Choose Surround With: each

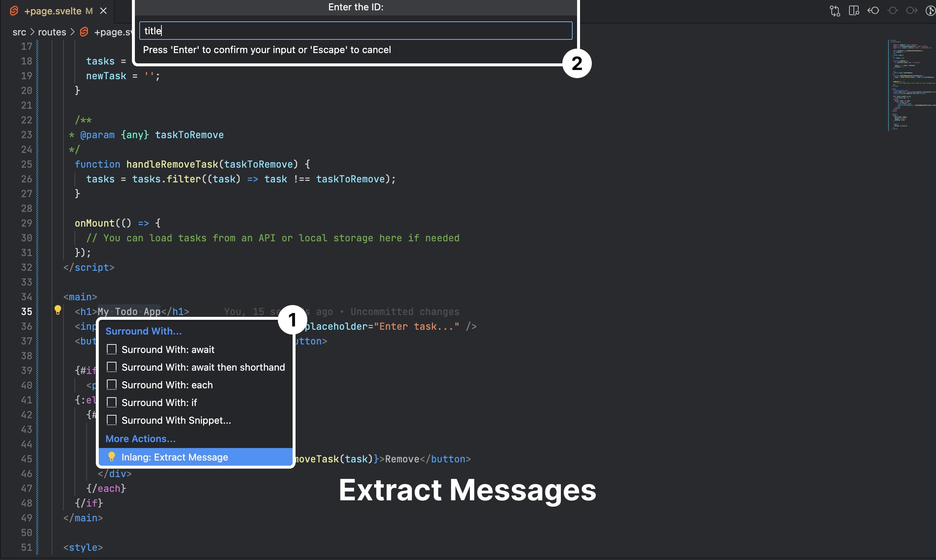point(196,385)
